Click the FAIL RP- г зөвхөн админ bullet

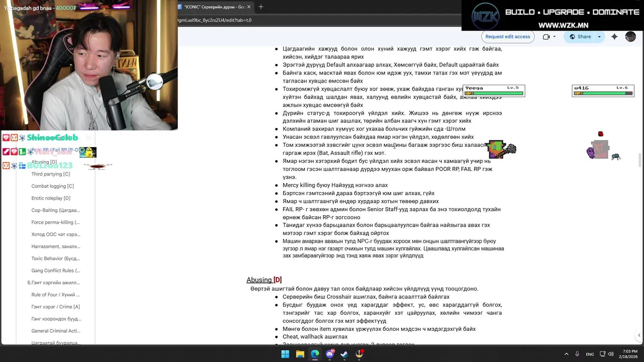click(391, 213)
